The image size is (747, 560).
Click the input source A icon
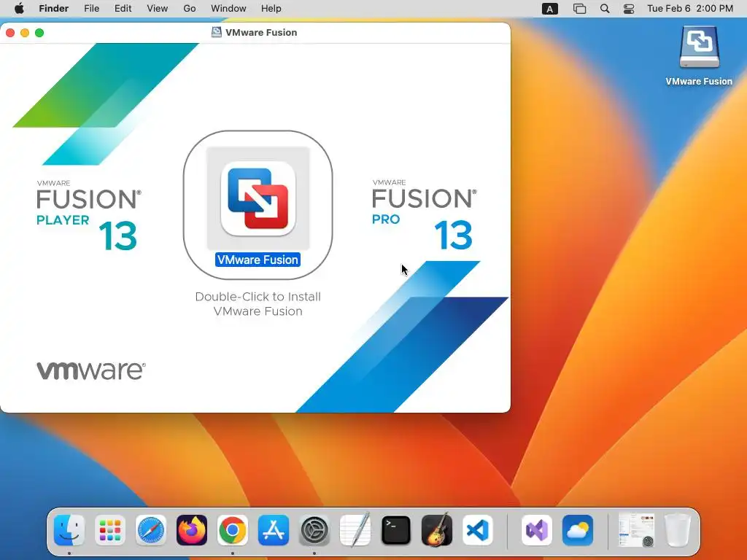[550, 9]
